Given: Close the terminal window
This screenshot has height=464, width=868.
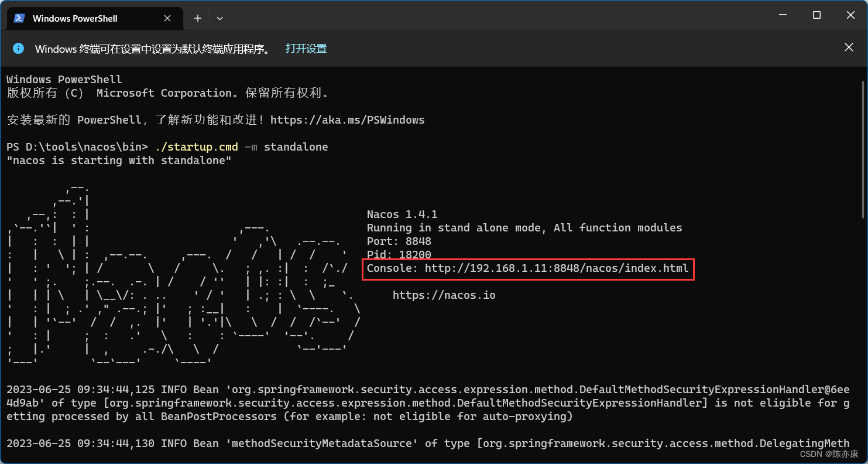Looking at the screenshot, I should pos(850,15).
